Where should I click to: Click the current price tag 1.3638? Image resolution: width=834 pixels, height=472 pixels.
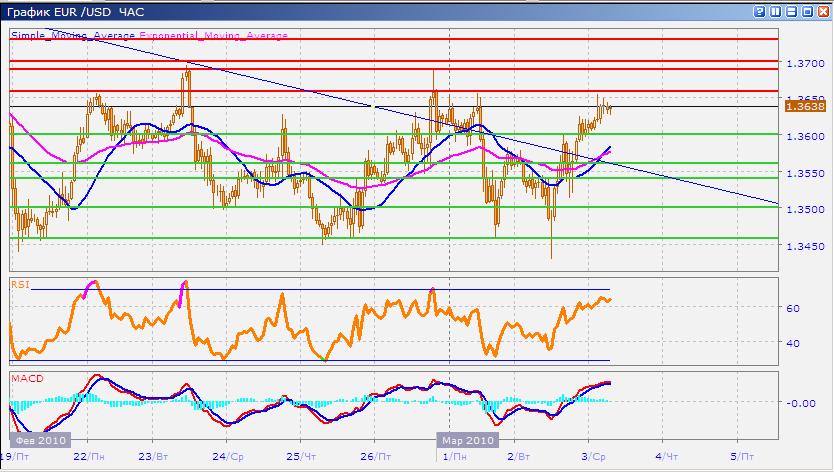tap(804, 105)
